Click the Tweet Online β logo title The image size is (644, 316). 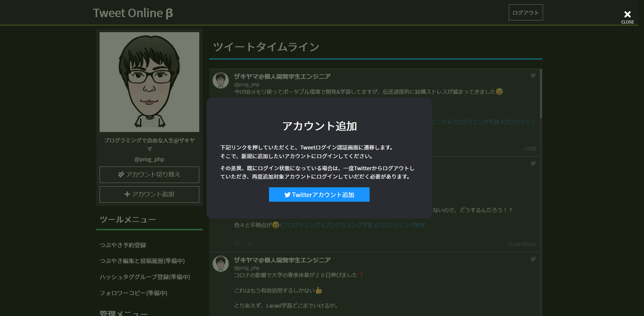coord(133,13)
